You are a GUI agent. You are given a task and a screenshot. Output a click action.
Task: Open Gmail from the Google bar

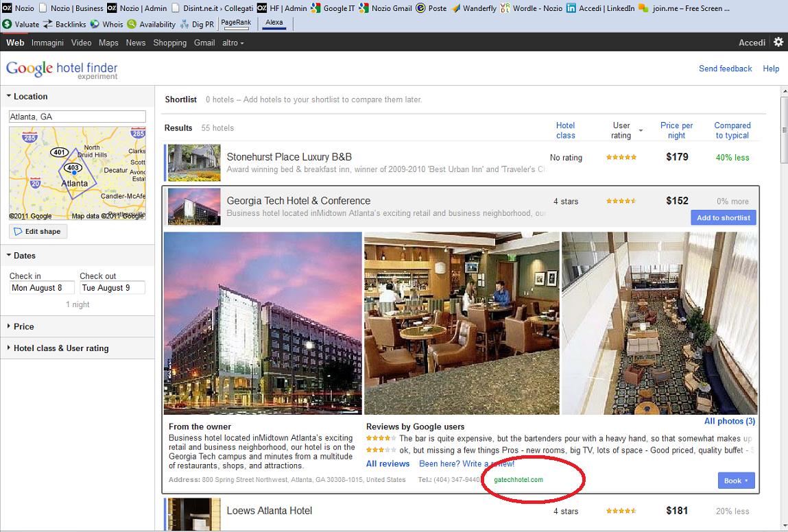pyautogui.click(x=204, y=43)
